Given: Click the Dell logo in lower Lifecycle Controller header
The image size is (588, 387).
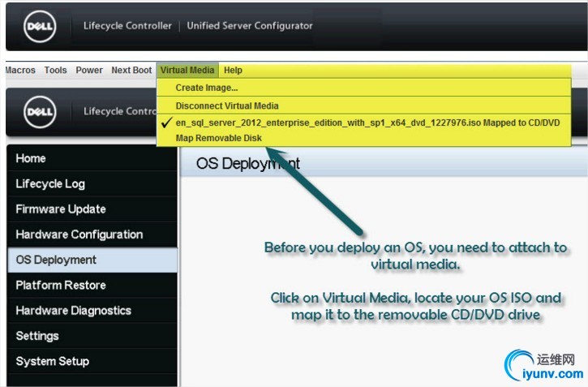Looking at the screenshot, I should 40,112.
